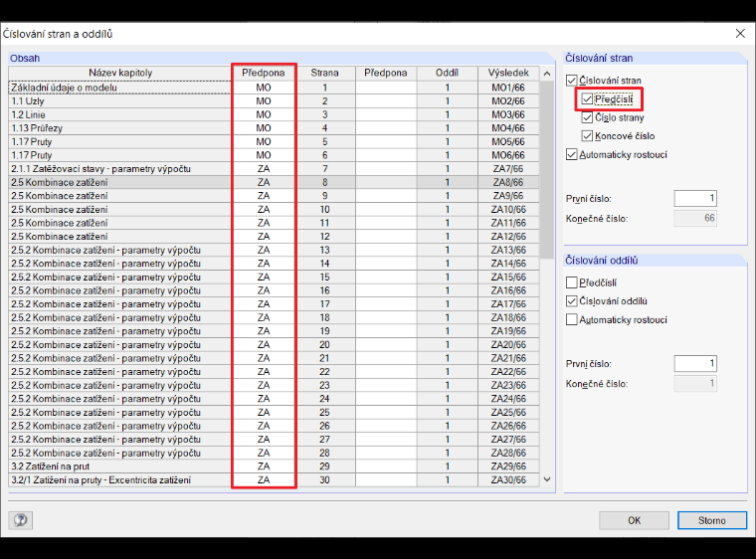Toggle the Číslo strany checkbox
756x559 pixels.
tap(587, 117)
